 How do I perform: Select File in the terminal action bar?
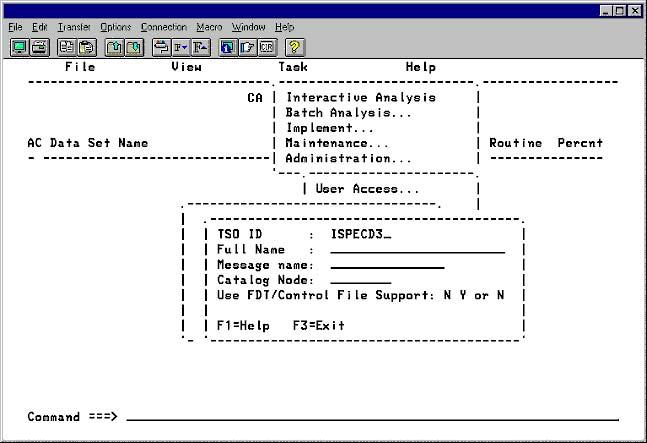(x=80, y=67)
